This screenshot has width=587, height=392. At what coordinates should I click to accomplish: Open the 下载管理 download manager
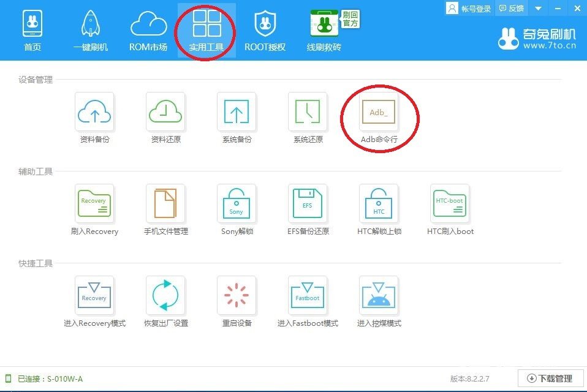(551, 379)
